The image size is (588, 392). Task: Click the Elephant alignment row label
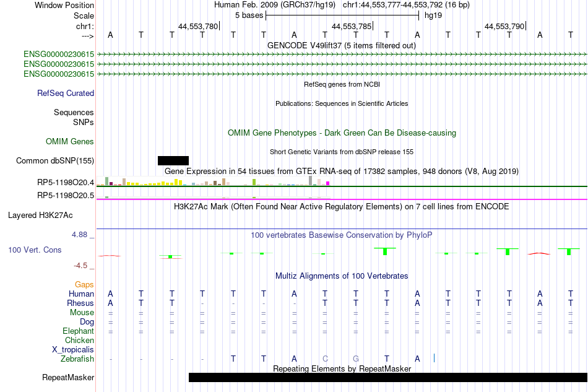pos(78,331)
